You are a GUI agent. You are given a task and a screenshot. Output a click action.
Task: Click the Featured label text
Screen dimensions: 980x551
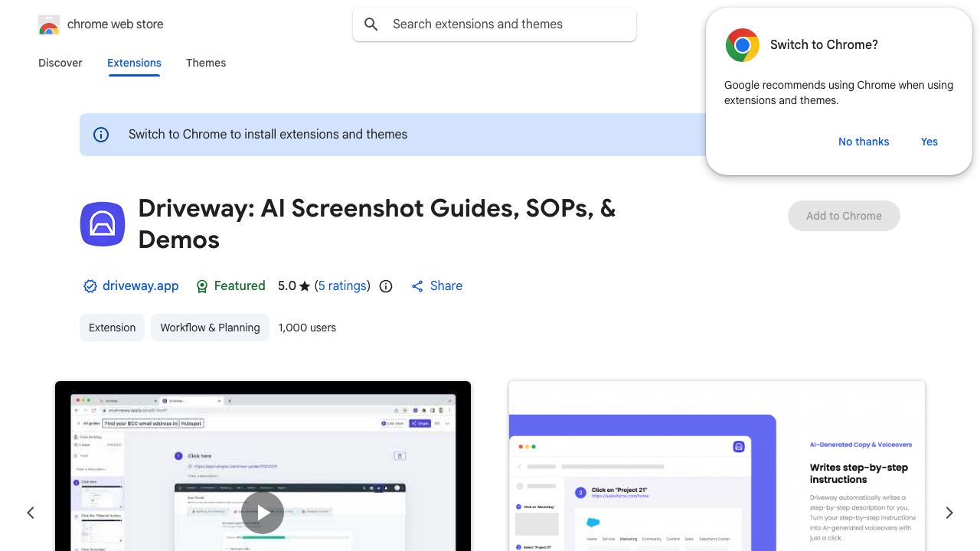tap(240, 286)
